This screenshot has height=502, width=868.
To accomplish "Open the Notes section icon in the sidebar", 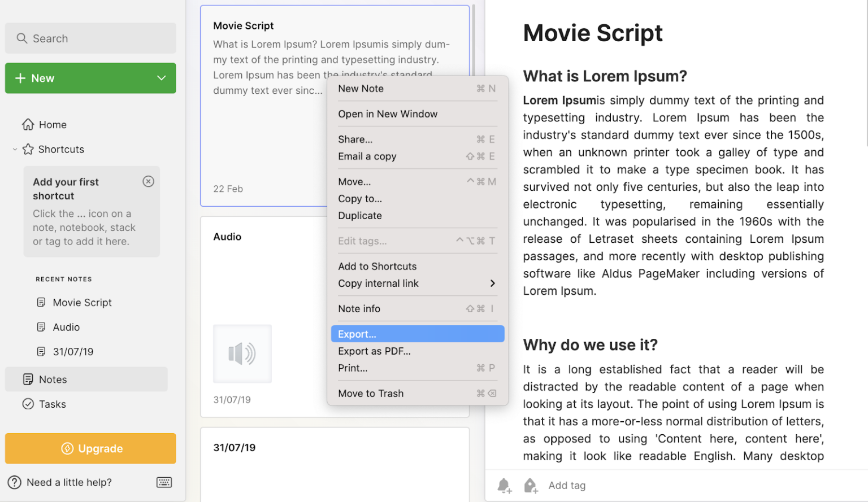I will (28, 379).
